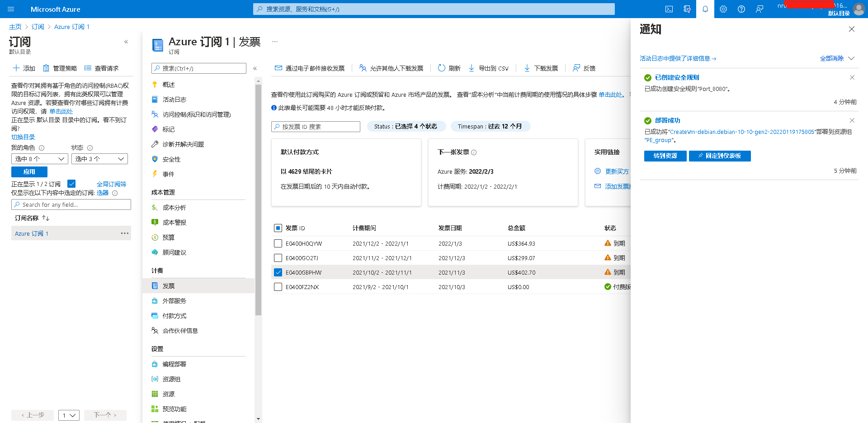Sort subscriptions by name arrows
868x423 pixels.
[x=46, y=218]
